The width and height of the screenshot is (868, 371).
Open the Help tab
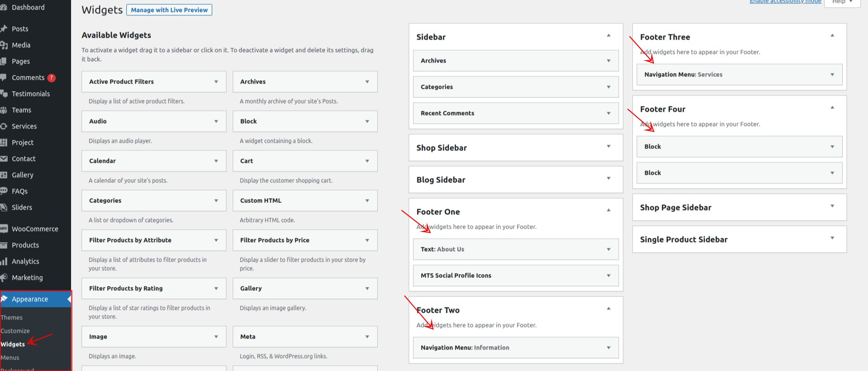pos(842,2)
